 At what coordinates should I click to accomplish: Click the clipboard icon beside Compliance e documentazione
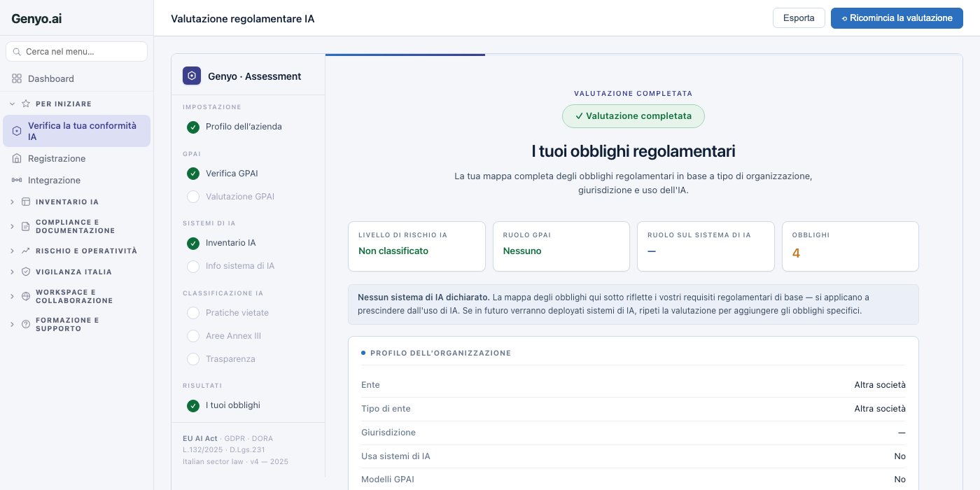click(x=26, y=226)
